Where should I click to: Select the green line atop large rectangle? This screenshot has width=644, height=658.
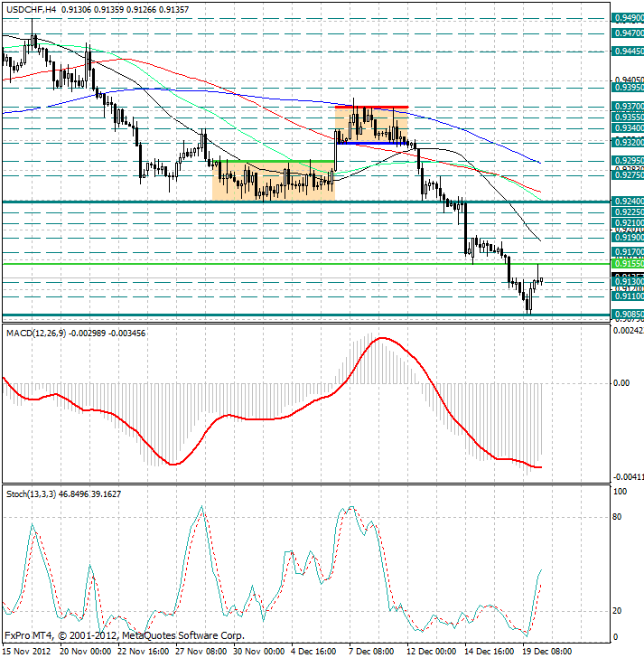click(x=273, y=162)
